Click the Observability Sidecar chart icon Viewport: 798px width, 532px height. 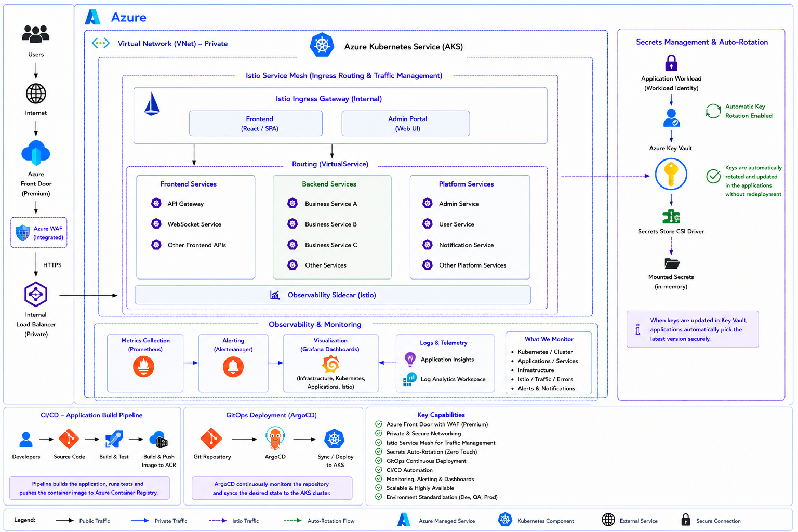pyautogui.click(x=275, y=295)
